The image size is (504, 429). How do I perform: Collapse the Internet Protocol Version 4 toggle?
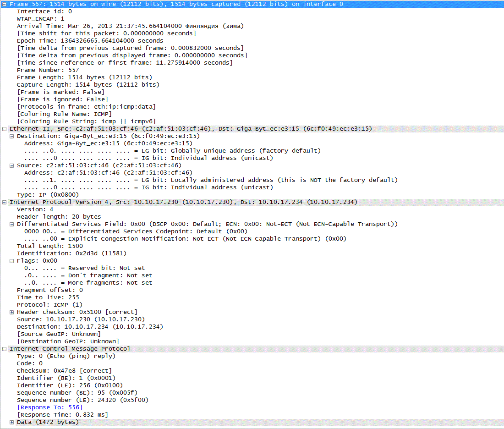[4, 202]
